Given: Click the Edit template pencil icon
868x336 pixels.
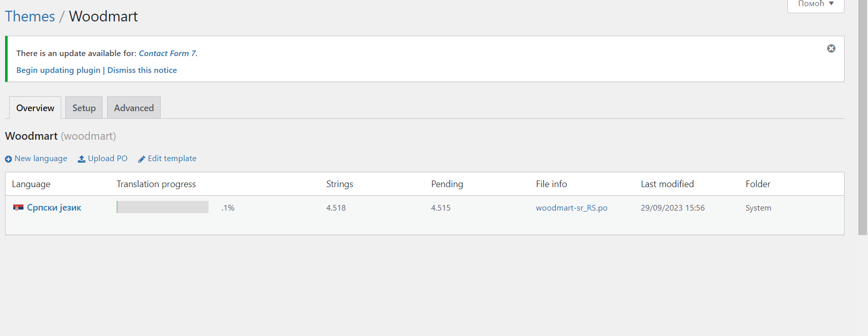Looking at the screenshot, I should pos(142,159).
